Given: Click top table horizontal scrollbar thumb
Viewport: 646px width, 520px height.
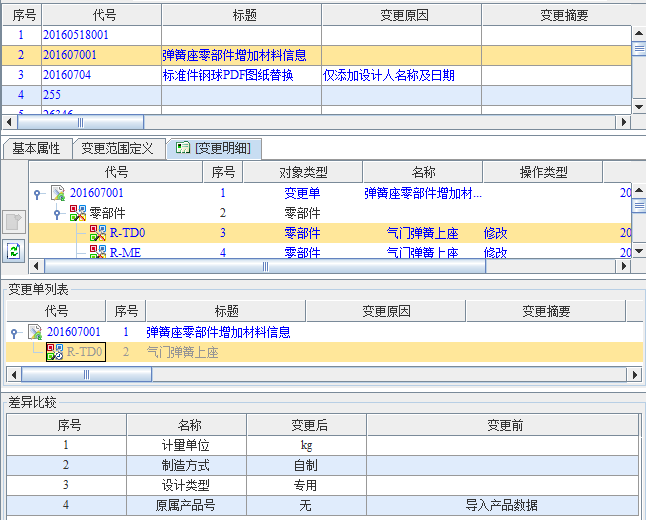Looking at the screenshot, I should click(x=80, y=122).
